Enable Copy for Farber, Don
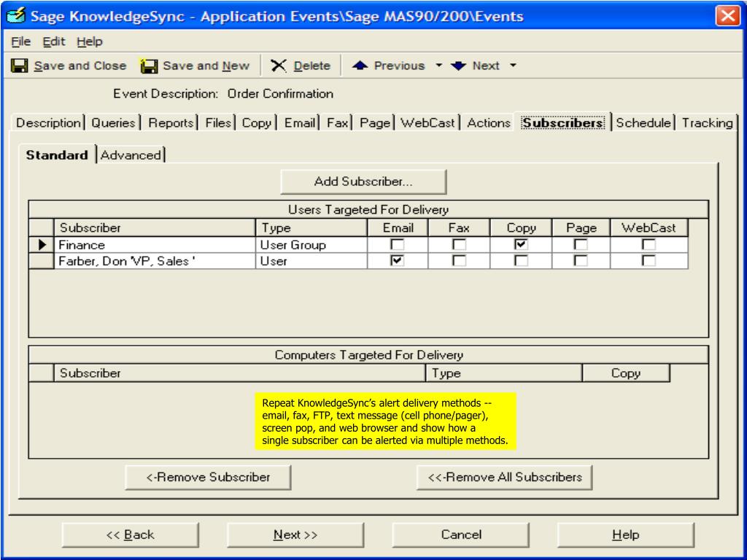The image size is (747, 560). [x=521, y=260]
